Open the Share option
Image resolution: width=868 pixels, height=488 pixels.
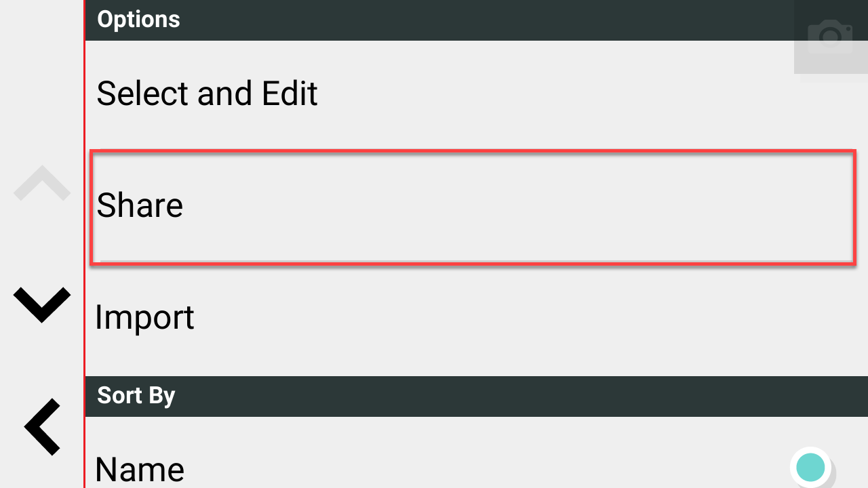473,207
